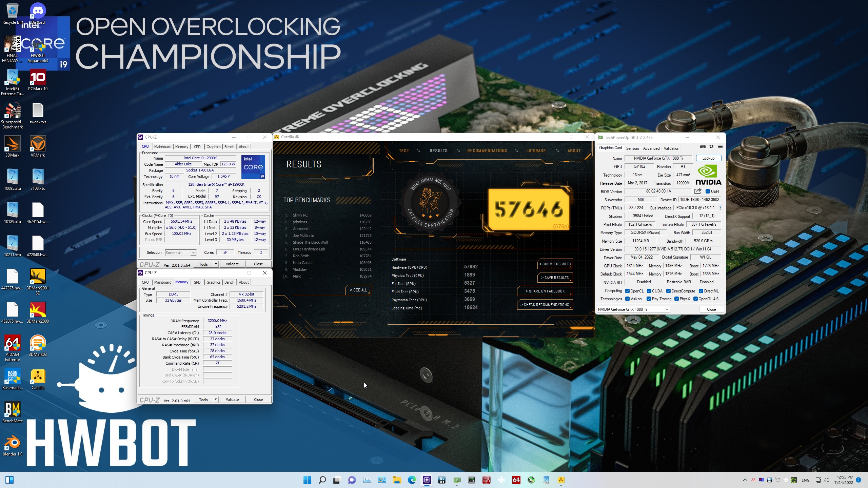Show hidden system tray icons chevron

[x=745, y=480]
